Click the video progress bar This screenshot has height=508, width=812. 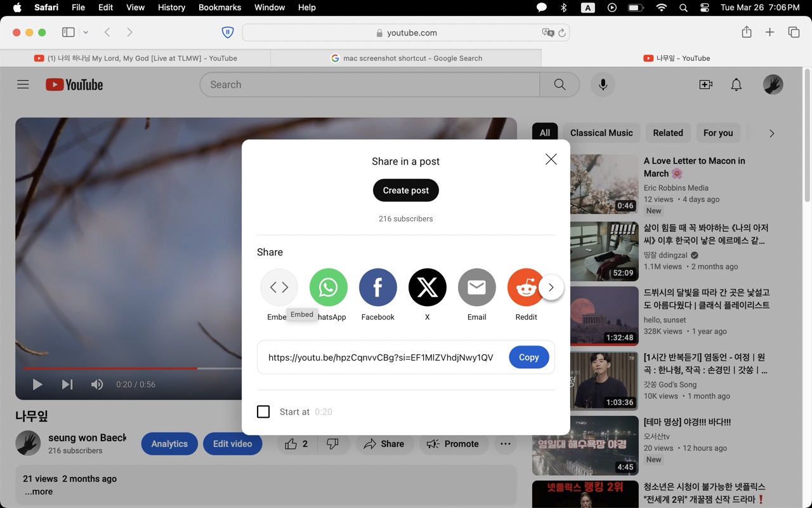127,368
